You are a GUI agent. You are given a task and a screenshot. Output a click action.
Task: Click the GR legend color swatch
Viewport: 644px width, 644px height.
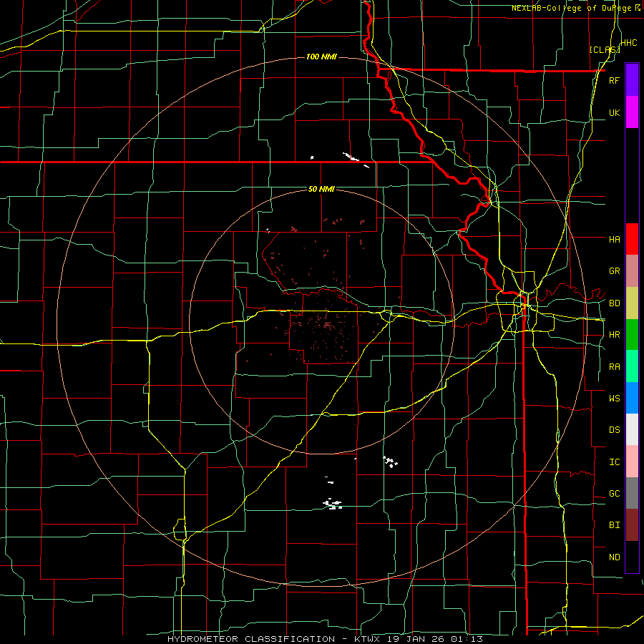632,271
